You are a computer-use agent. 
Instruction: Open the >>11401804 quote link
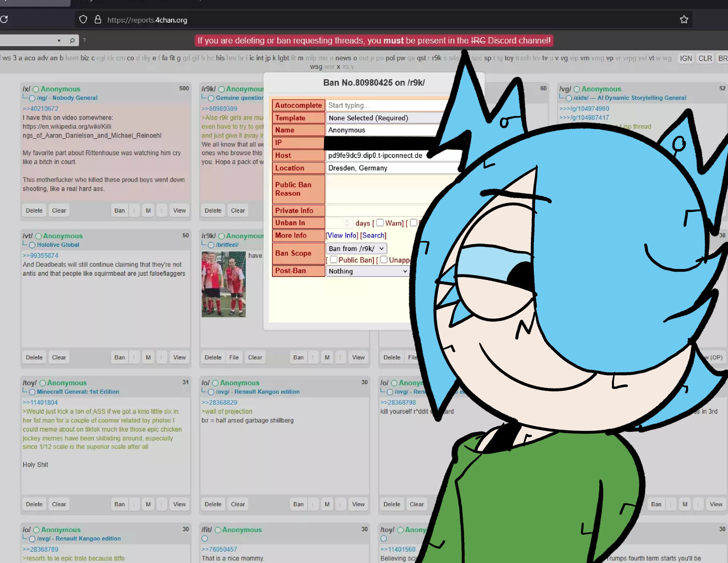[40, 402]
